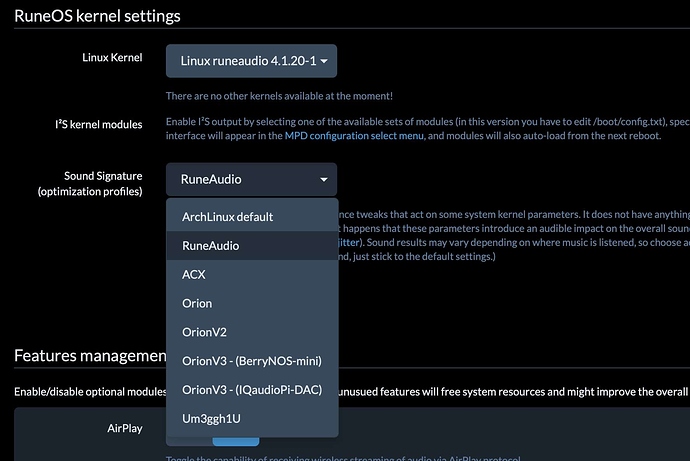Click the no other kernels available notice

click(279, 96)
